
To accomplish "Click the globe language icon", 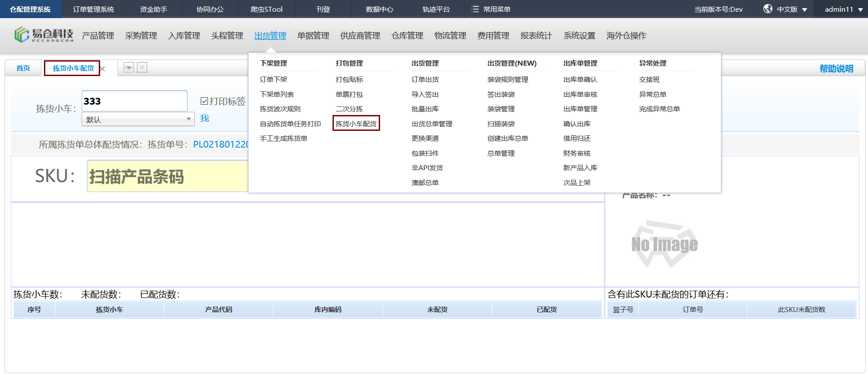I will (x=767, y=9).
